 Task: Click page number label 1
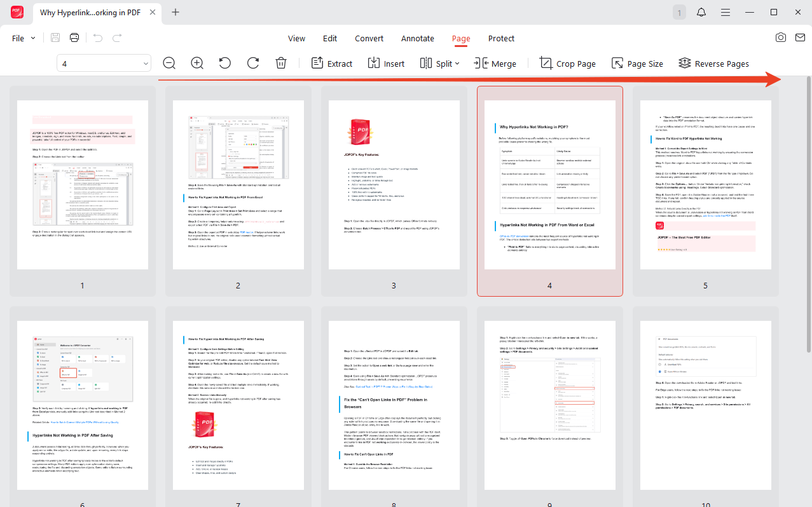click(x=83, y=286)
